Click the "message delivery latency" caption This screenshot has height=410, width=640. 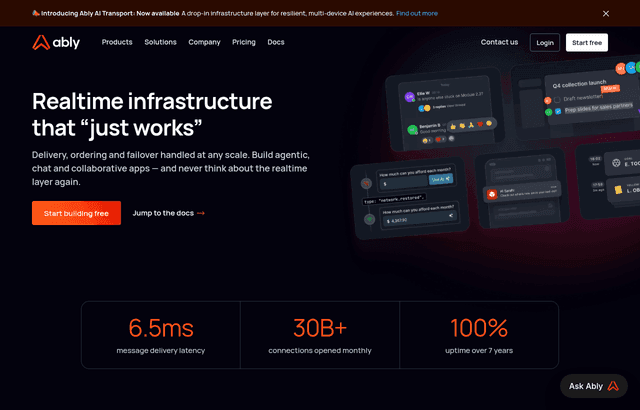[161, 350]
